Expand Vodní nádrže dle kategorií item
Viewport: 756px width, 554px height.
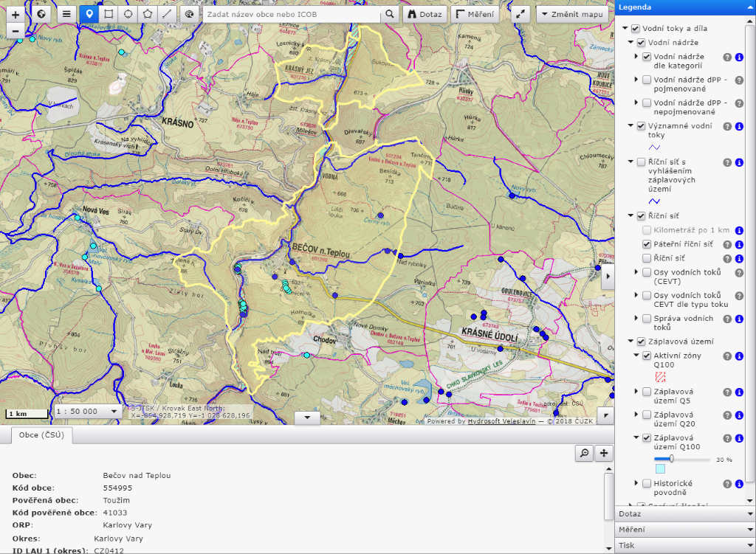636,56
